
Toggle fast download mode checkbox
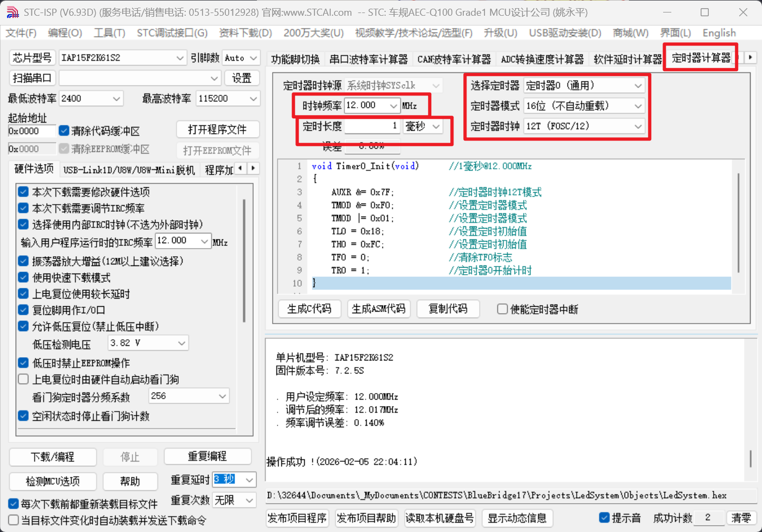[23, 277]
